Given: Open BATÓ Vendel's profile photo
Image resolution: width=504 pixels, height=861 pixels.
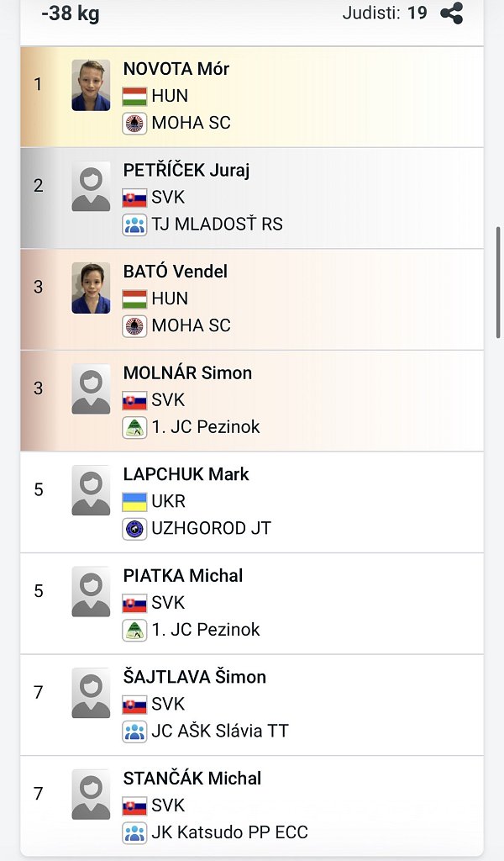Looking at the screenshot, I should click(x=91, y=288).
